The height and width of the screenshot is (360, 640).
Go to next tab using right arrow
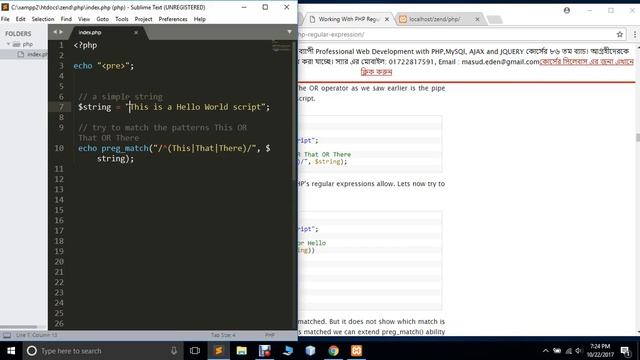click(x=61, y=32)
